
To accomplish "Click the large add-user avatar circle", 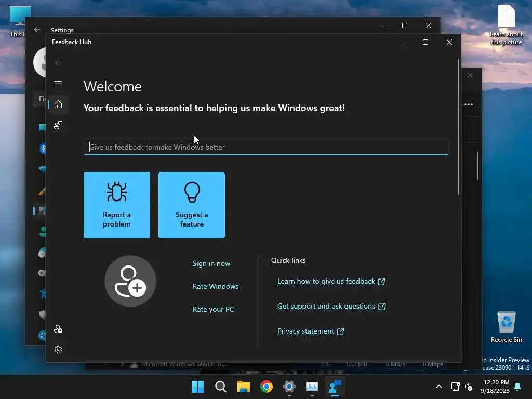I will pyautogui.click(x=130, y=281).
